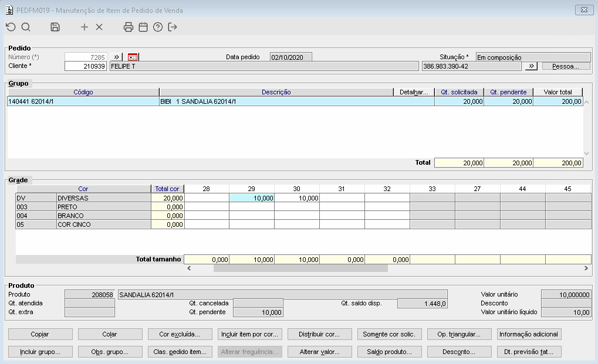Screen dimensions: 598x364
Task: Click the Situação field Em composição
Action: [533, 57]
